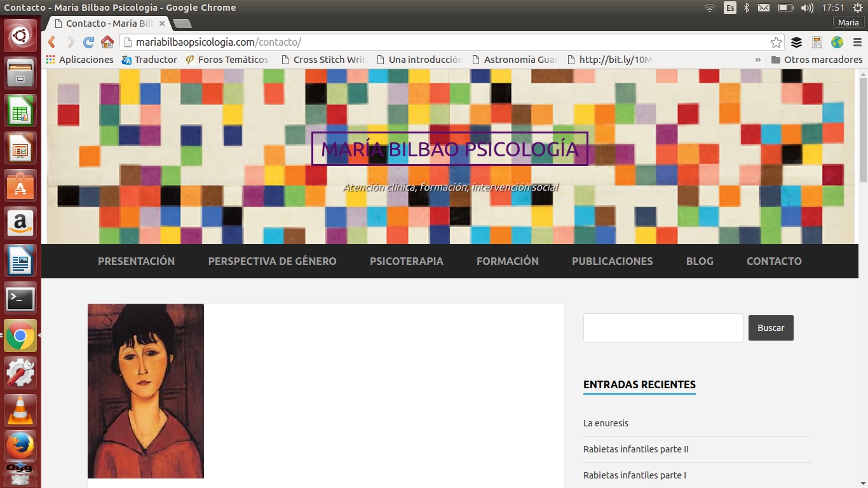868x488 pixels.
Task: Check the battery indicator
Action: point(786,8)
